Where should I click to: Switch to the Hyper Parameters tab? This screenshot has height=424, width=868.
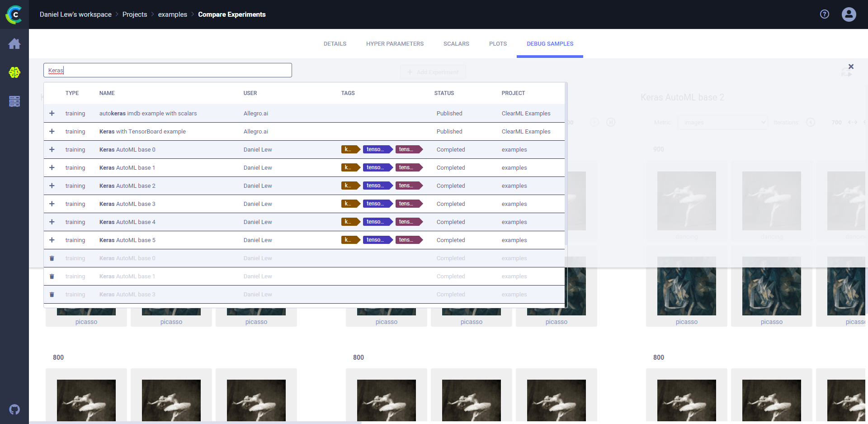point(395,44)
